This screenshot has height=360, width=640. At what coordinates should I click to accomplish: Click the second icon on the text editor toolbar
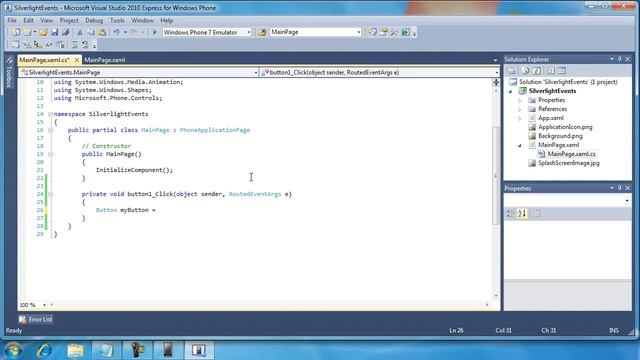pyautogui.click(x=27, y=44)
